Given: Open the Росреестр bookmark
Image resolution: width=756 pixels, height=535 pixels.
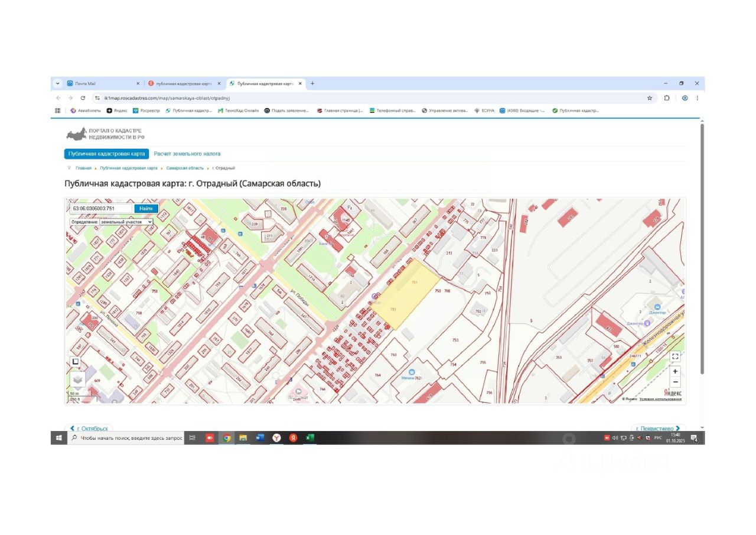Looking at the screenshot, I should click(146, 111).
